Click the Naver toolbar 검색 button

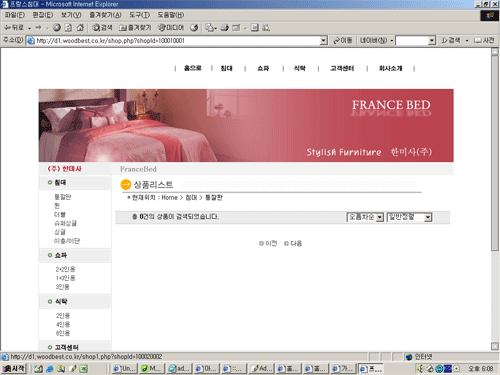(451, 41)
